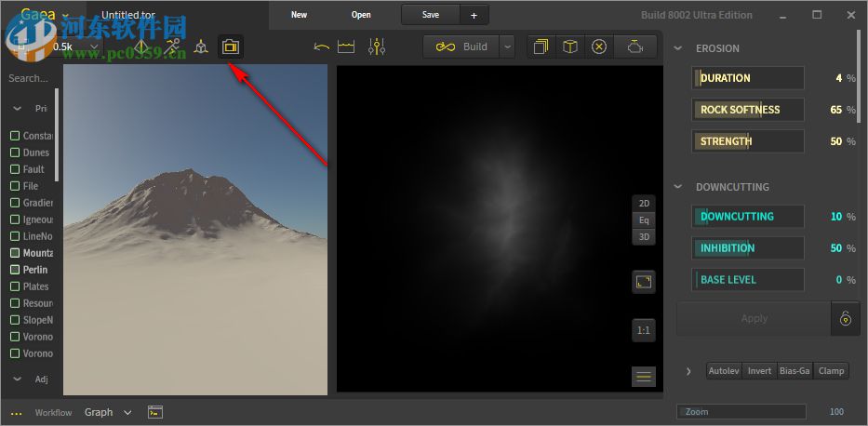868x426 pixels.
Task: Click the Zoom slider at bottom
Action: [741, 412]
